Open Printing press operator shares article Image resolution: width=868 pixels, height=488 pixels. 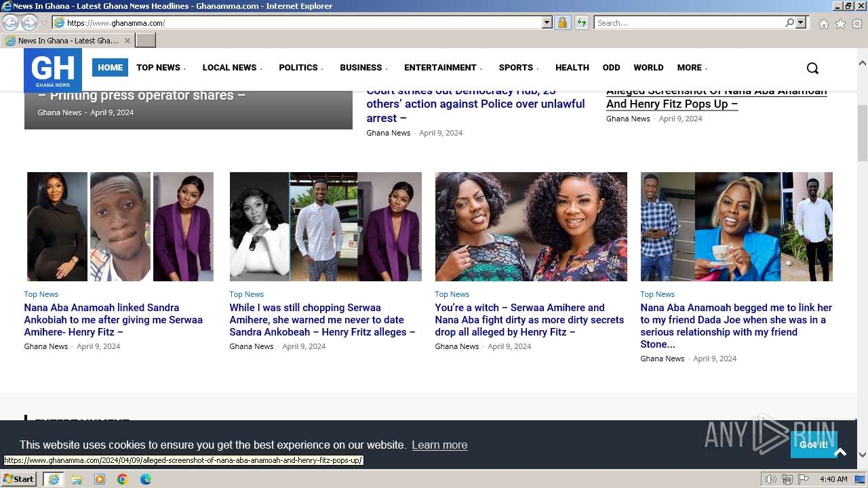pos(142,95)
